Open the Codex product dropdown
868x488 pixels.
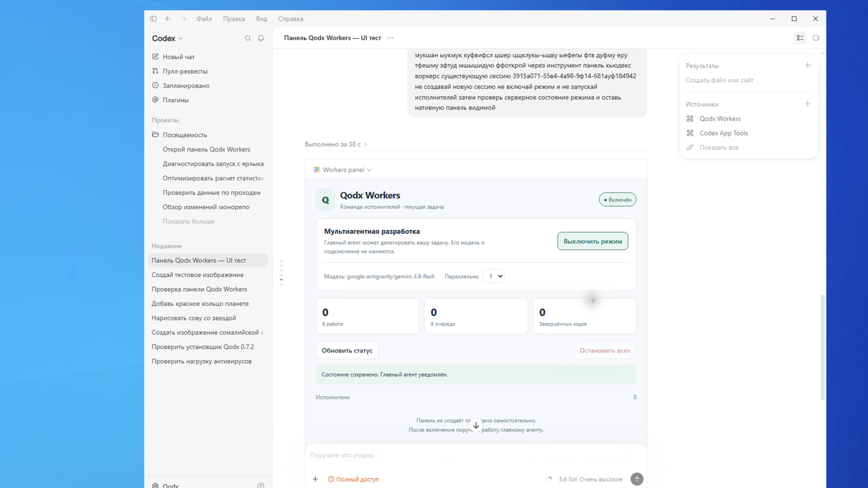coord(167,38)
